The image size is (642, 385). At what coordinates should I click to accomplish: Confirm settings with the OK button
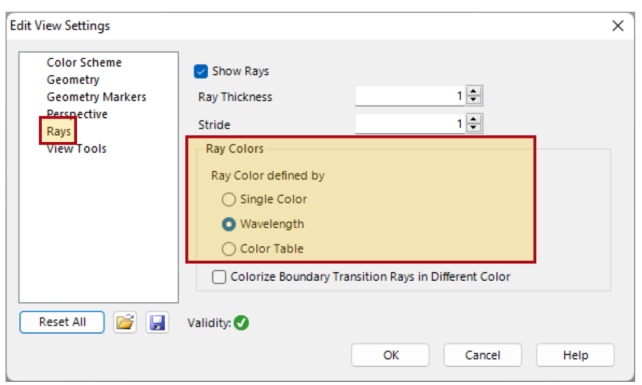[x=390, y=355]
